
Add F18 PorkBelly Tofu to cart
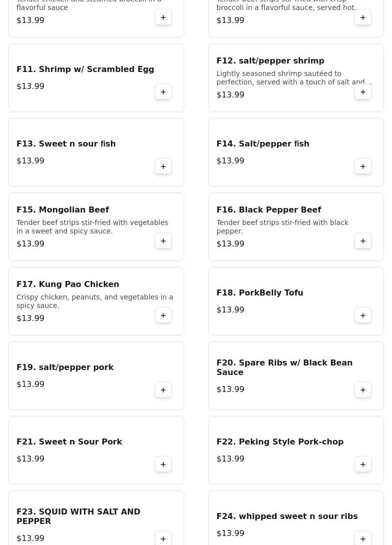(363, 315)
